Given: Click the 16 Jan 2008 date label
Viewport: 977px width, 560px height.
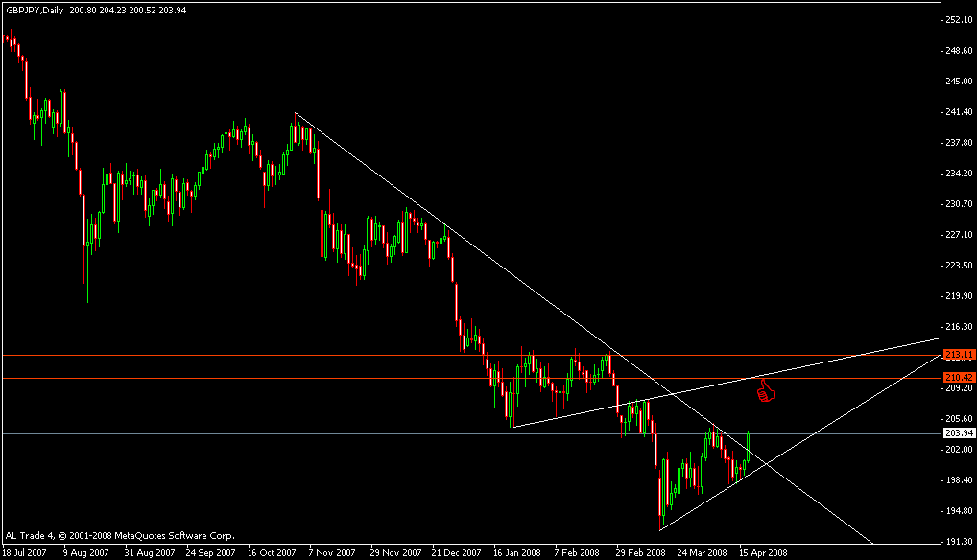Looking at the screenshot, I should (517, 552).
